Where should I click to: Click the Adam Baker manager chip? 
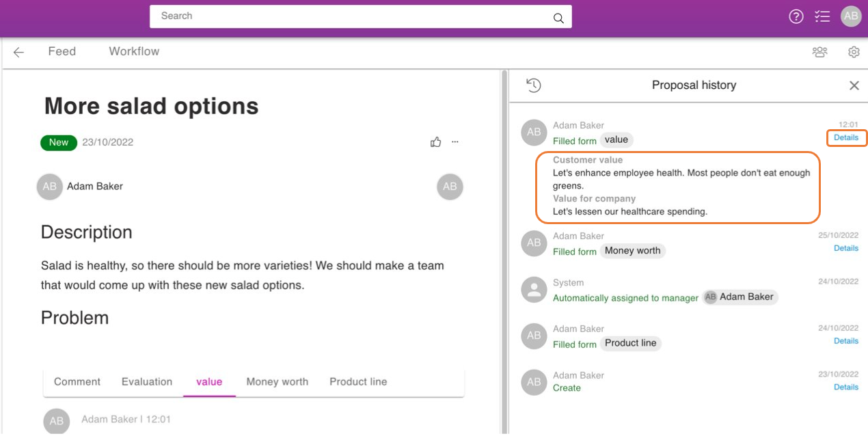(x=740, y=297)
